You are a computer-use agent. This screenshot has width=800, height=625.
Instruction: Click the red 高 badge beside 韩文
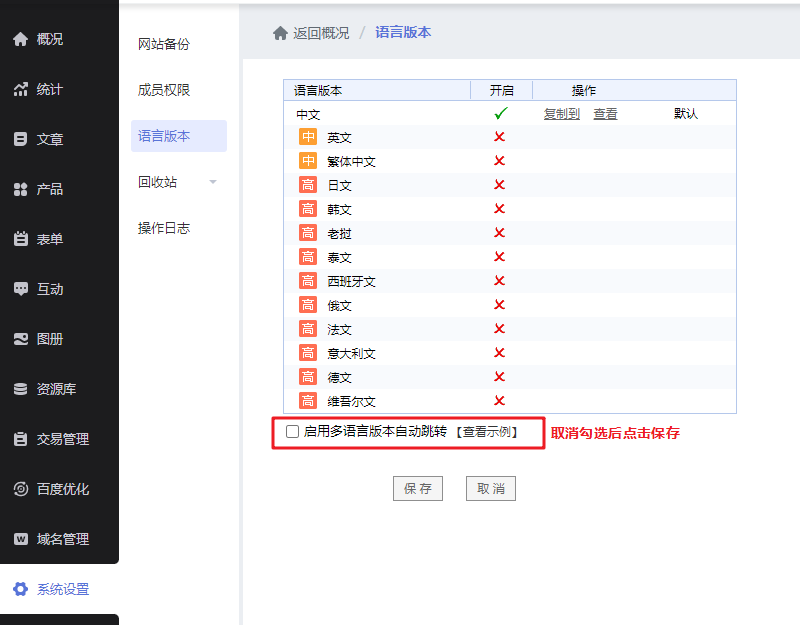pos(308,209)
